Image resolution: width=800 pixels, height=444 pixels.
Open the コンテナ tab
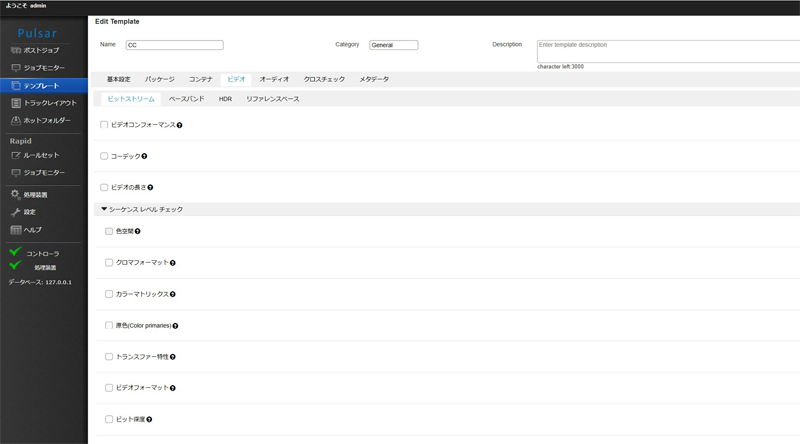[x=201, y=79]
